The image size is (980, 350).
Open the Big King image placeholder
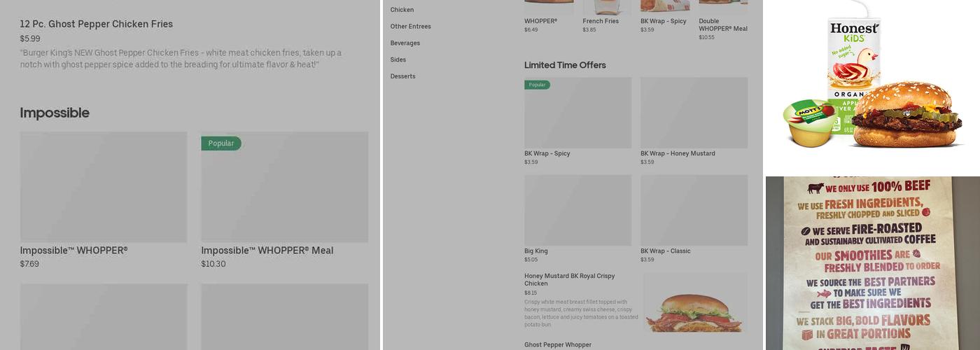click(x=577, y=210)
